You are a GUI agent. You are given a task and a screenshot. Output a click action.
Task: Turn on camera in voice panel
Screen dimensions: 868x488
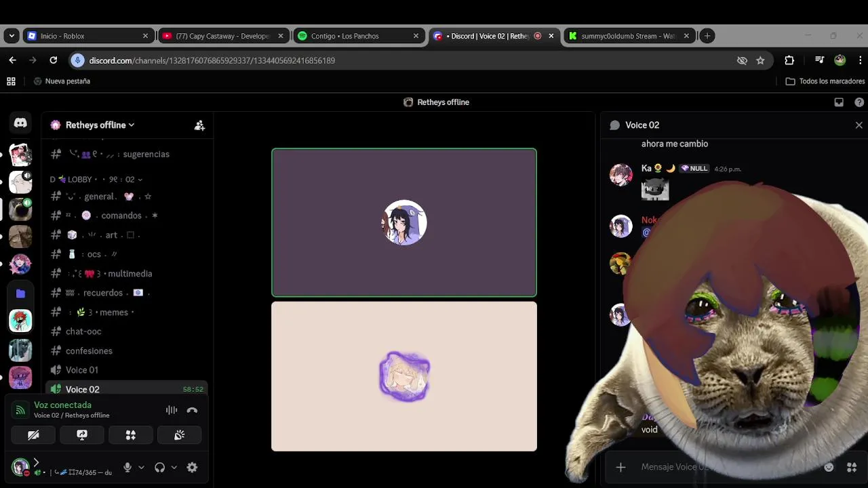click(x=33, y=435)
